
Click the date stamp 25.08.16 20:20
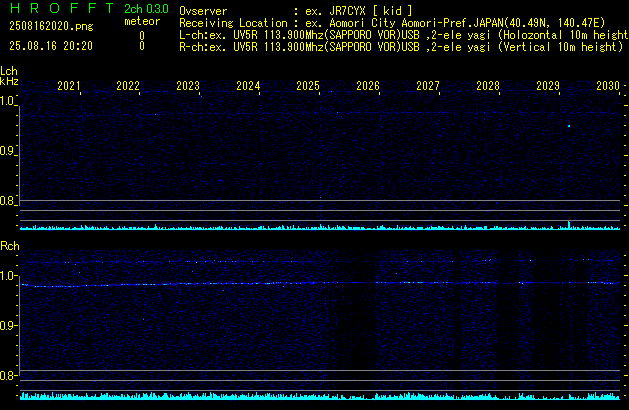(x=51, y=46)
